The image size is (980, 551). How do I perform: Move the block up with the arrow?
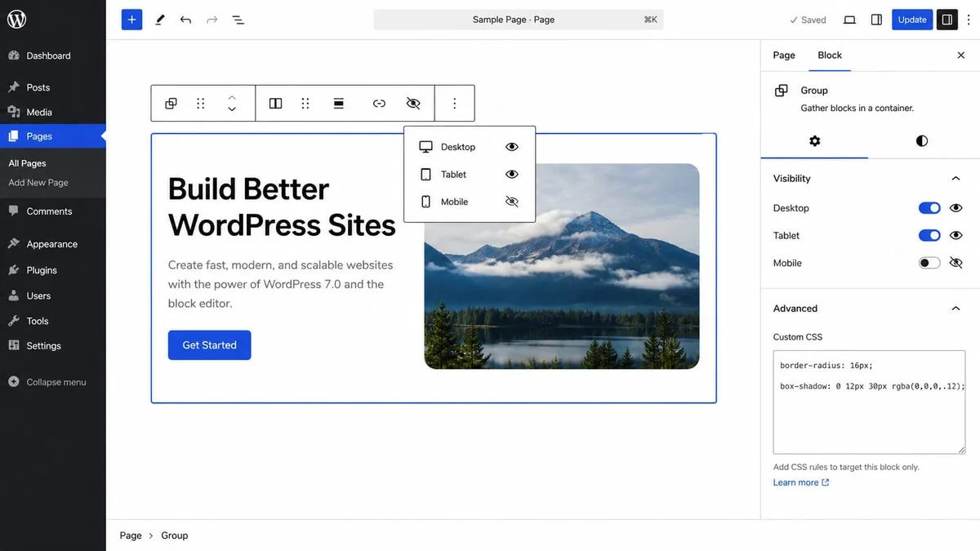[x=232, y=97]
